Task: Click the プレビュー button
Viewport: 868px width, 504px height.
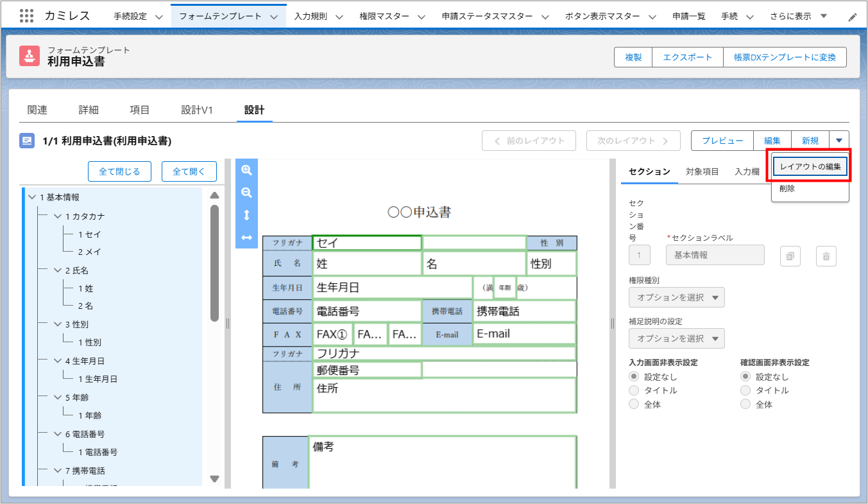Action: 722,141
